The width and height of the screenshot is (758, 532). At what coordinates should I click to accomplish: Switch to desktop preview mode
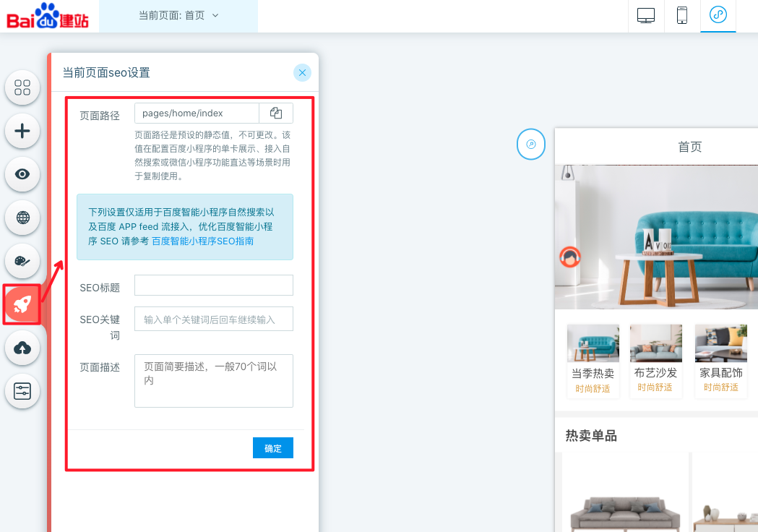pyautogui.click(x=646, y=15)
